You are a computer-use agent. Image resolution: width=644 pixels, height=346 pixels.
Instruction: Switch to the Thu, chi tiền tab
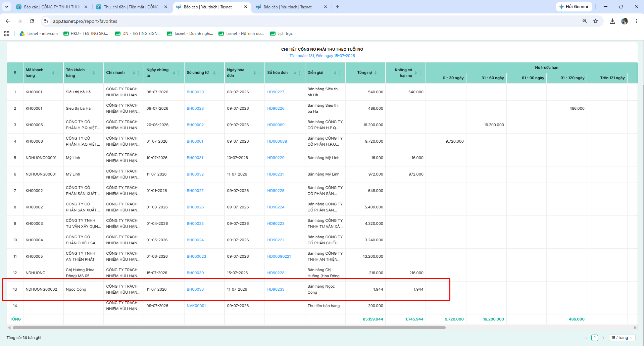pos(132,7)
